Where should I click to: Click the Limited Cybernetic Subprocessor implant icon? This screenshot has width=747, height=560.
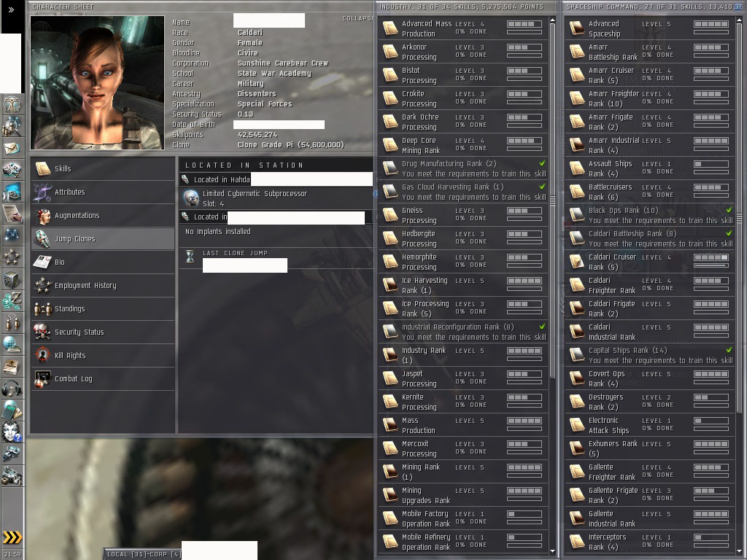click(192, 198)
